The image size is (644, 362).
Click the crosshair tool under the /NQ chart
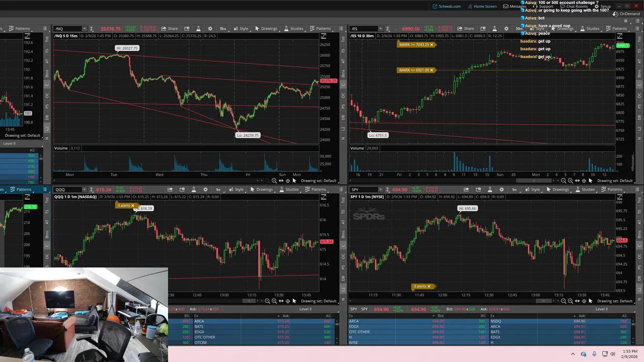(288, 180)
